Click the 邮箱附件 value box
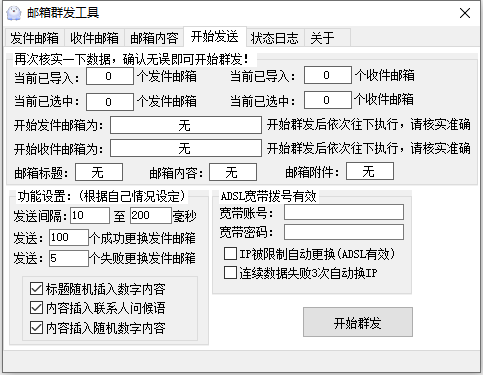The height and width of the screenshot is (375, 483). tap(370, 171)
